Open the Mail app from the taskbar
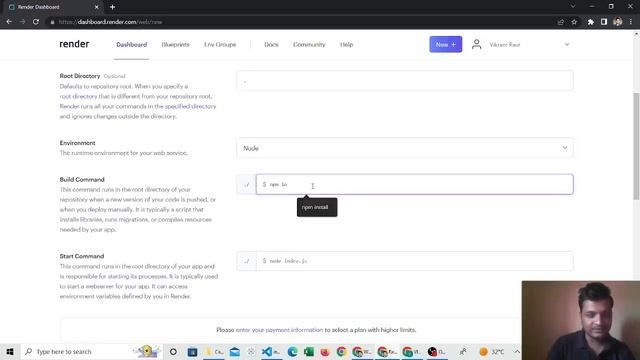Viewport: 640px width, 360px height. pos(235,351)
